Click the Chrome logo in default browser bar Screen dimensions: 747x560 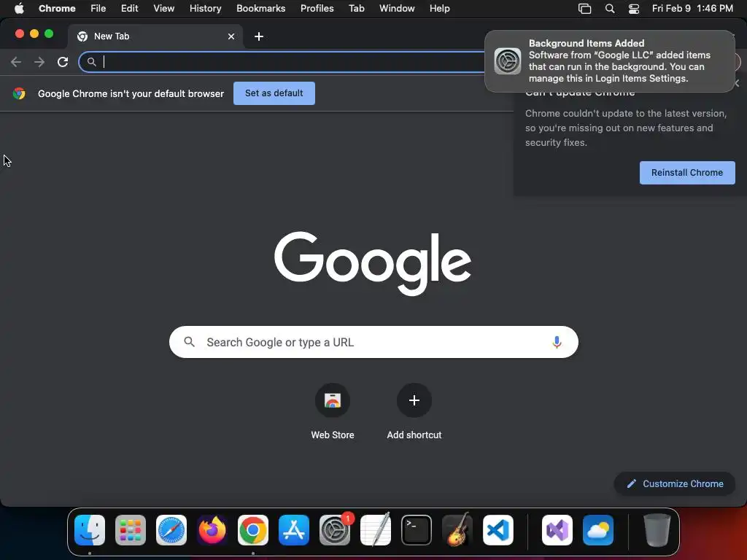point(19,93)
